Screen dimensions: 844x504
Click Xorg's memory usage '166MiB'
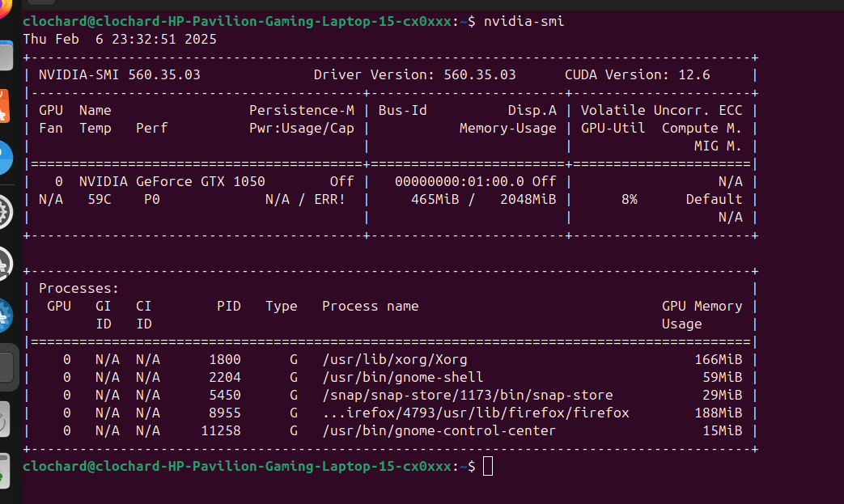pos(718,359)
